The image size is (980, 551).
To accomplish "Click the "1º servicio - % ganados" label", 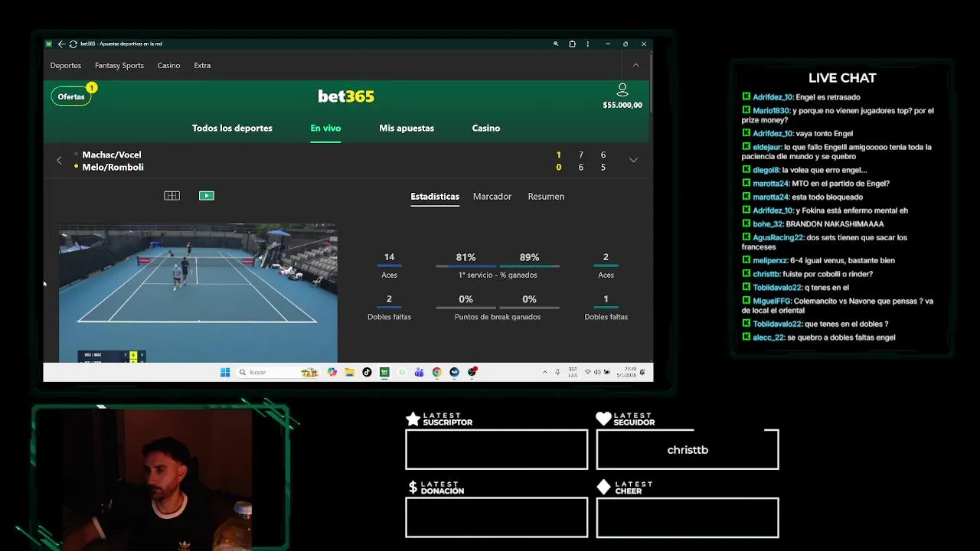I will 498,275.
